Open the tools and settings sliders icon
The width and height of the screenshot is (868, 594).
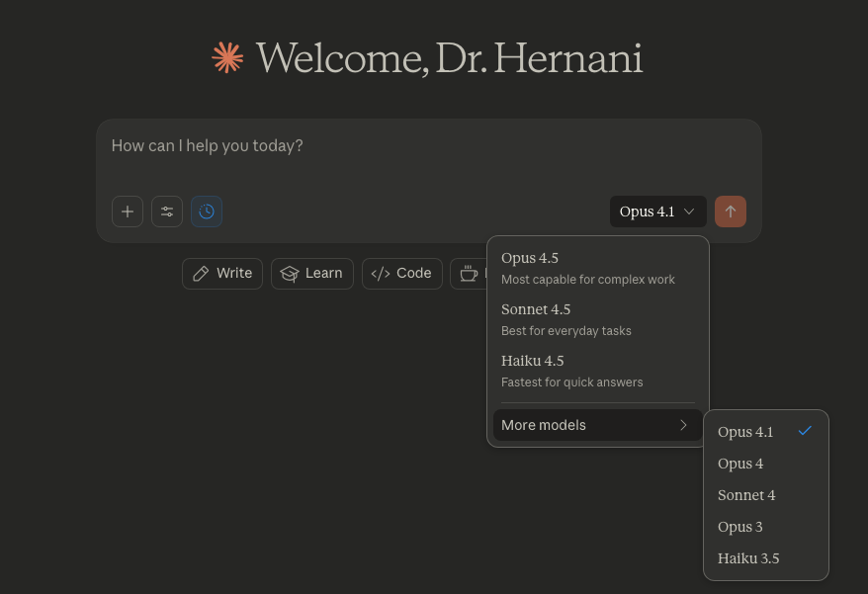pos(167,212)
